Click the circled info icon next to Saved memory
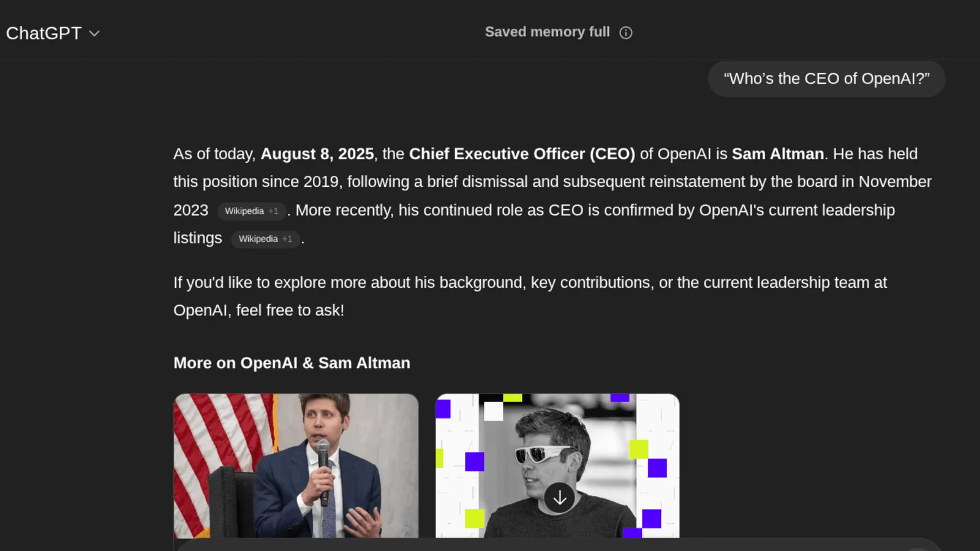The height and width of the screenshot is (551, 980). 625,32
